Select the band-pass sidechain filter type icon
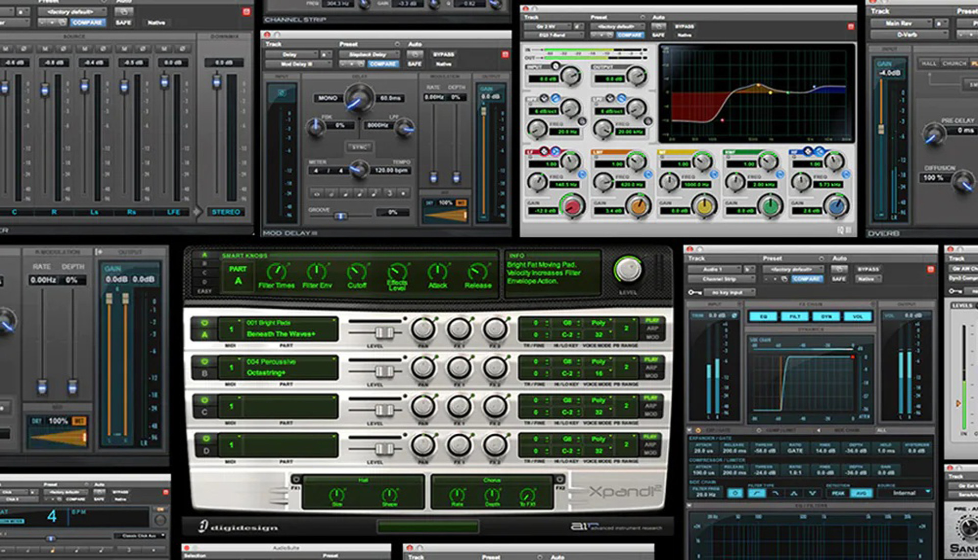This screenshot has width=978, height=560. (794, 493)
